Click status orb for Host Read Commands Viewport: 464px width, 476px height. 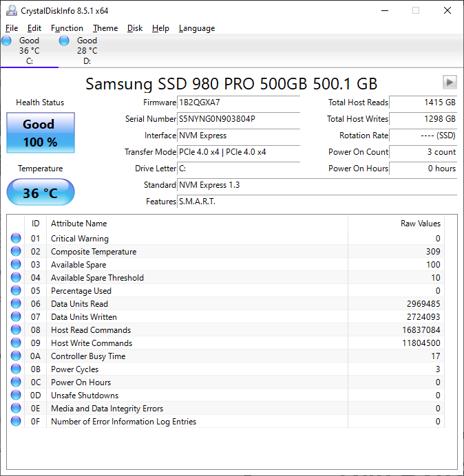point(16,329)
